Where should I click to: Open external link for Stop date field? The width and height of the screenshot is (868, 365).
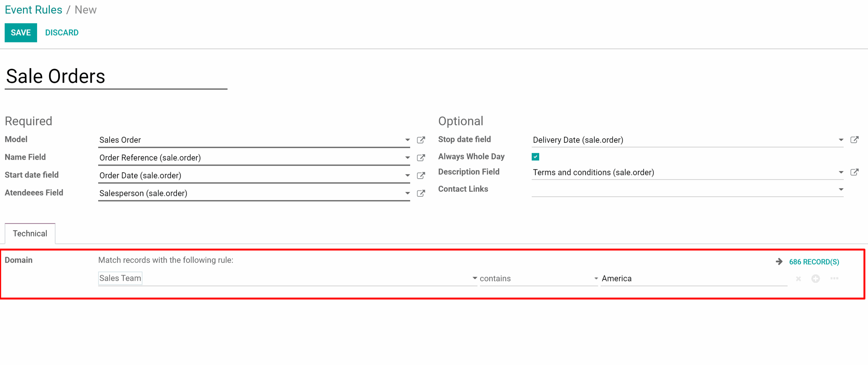pyautogui.click(x=854, y=140)
